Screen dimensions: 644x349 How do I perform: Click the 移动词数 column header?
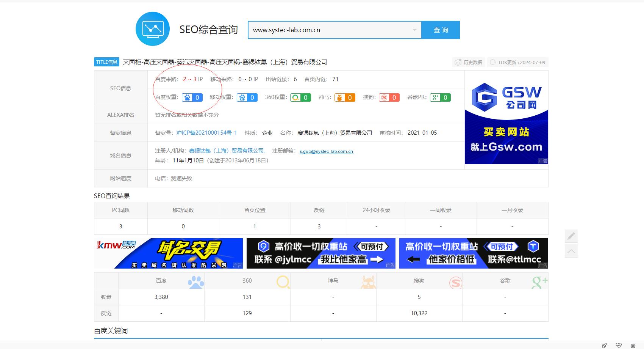pyautogui.click(x=183, y=210)
